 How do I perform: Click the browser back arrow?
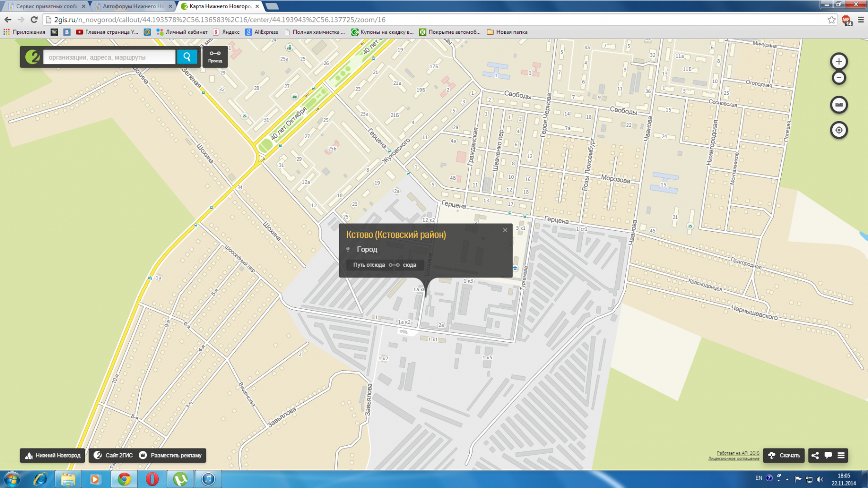(x=8, y=20)
